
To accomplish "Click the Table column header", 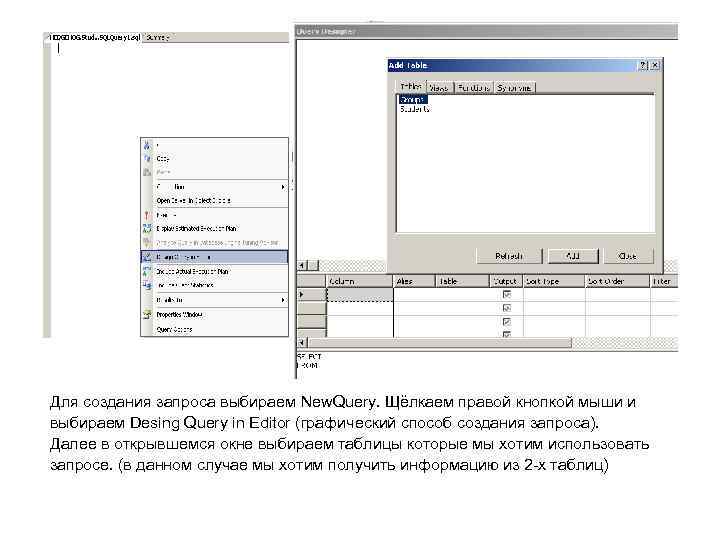I will coord(462,281).
